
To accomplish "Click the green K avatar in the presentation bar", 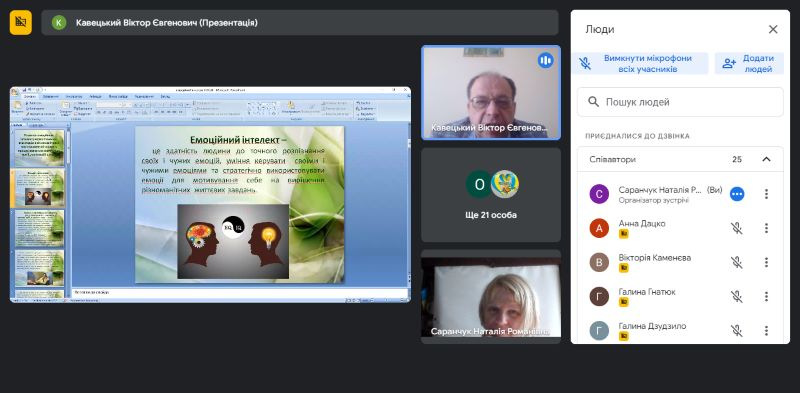I will click(59, 22).
